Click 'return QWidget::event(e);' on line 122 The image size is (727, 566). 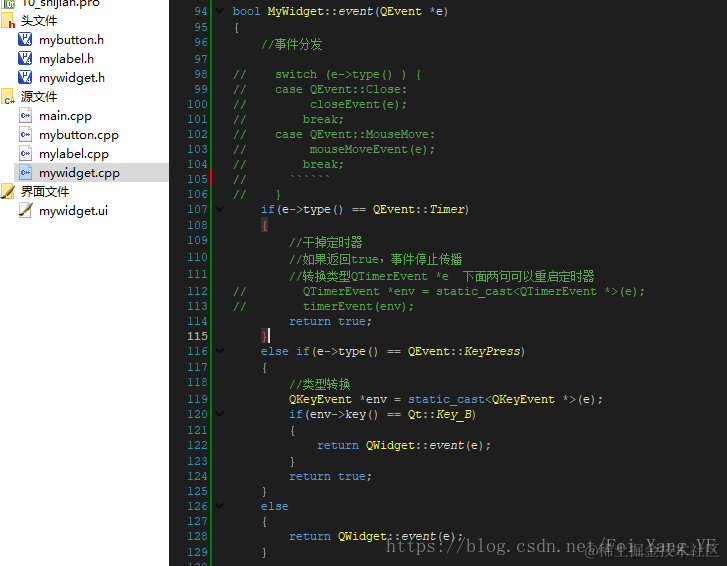404,445
